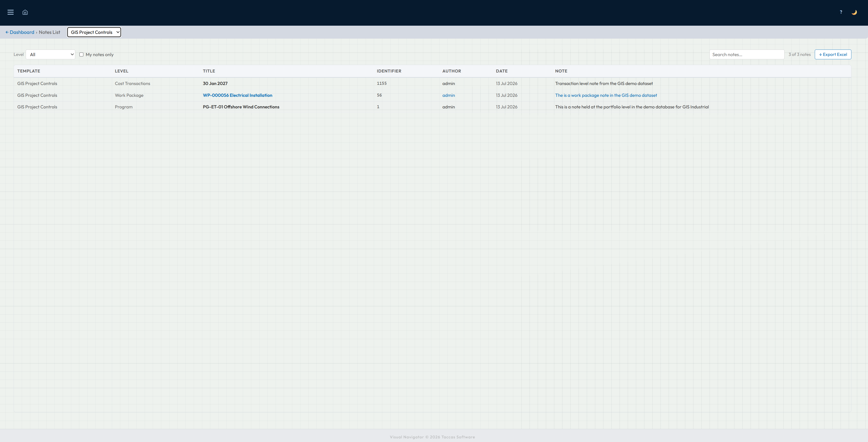868x442 pixels.
Task: Sort by AUTHOR column header
Action: [x=452, y=71]
